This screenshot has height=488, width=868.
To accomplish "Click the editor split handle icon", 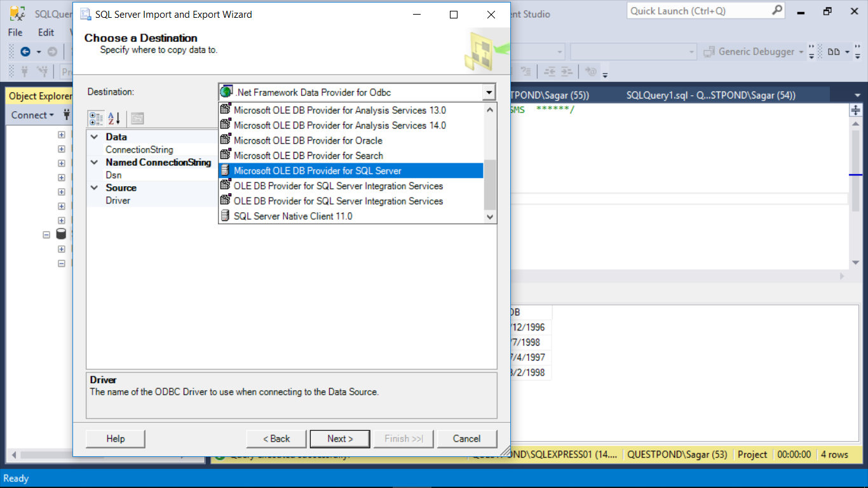I will [x=855, y=111].
